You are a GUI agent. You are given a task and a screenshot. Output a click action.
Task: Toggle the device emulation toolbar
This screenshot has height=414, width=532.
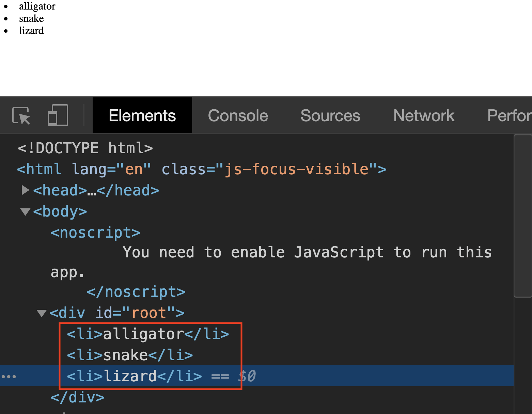tap(57, 115)
